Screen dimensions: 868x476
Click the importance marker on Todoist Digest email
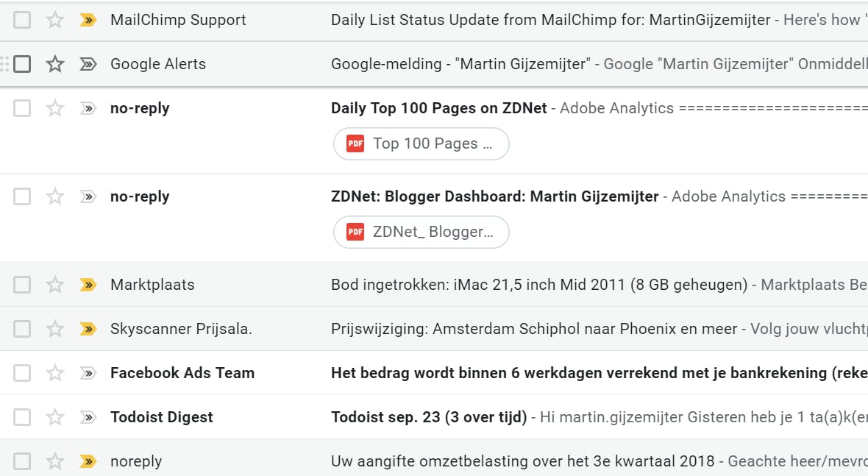88,417
